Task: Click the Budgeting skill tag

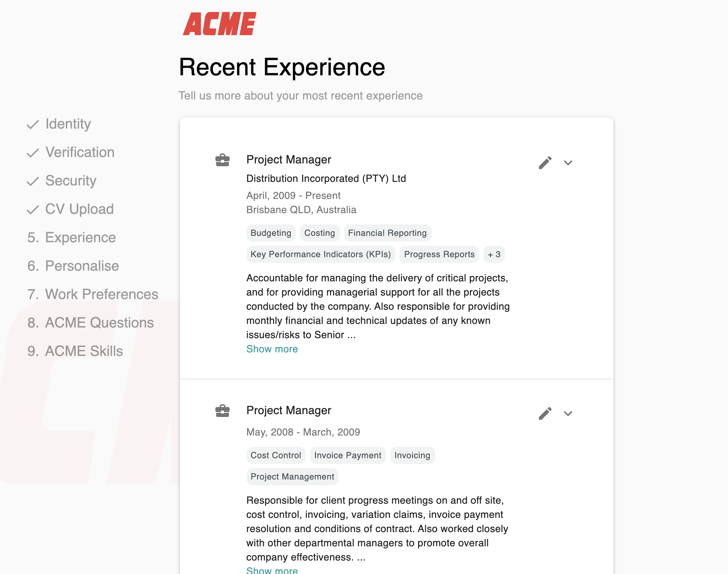Action: [x=271, y=233]
